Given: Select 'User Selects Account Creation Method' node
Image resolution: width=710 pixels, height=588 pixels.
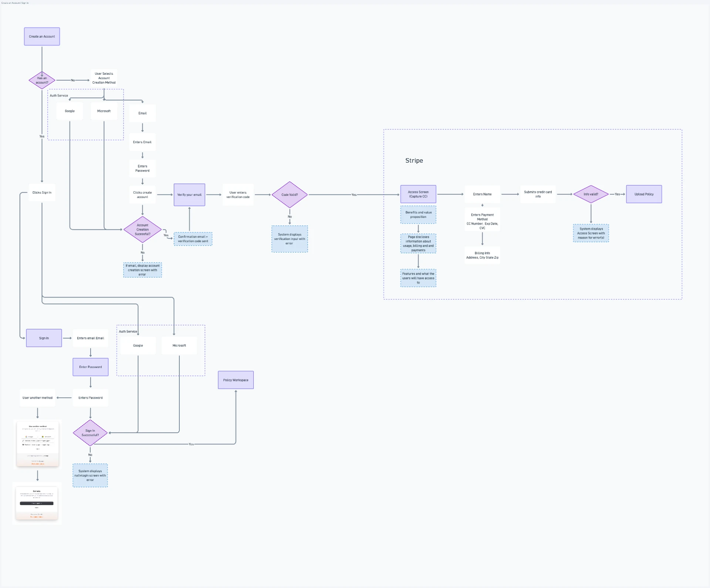Looking at the screenshot, I should pyautogui.click(x=104, y=78).
